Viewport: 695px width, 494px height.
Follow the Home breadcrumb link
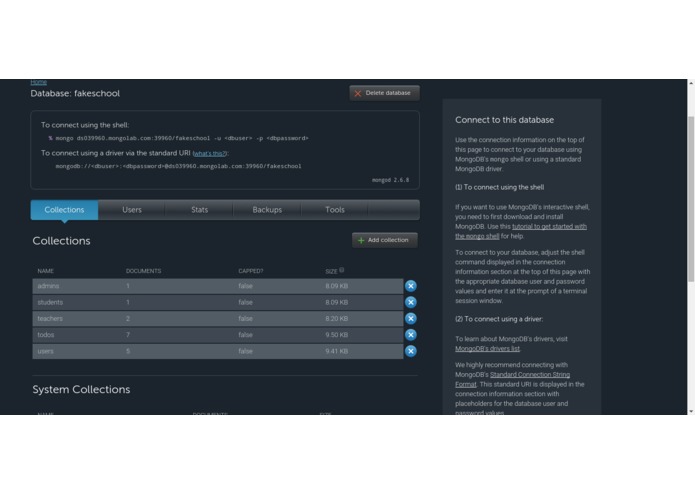tap(39, 82)
